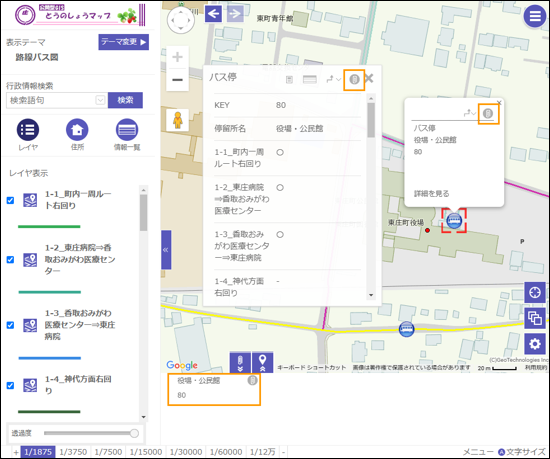The width and height of the screenshot is (550, 459).
Task: Expand the 検索語句 dropdown arrow
Action: (100, 100)
